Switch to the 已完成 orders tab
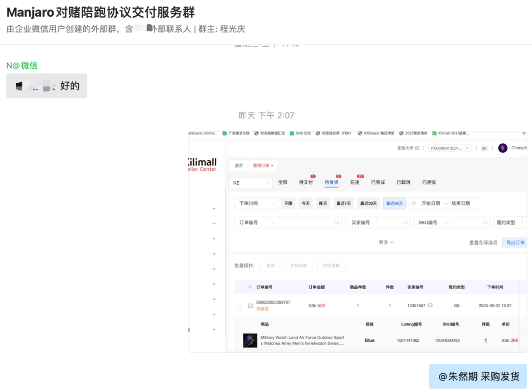The height and width of the screenshot is (392, 532). point(378,182)
